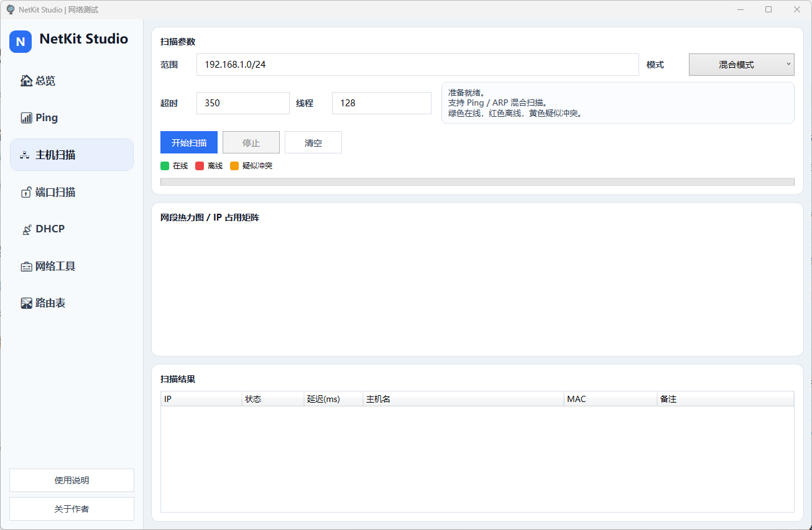Open the 关于作者 about page

[x=72, y=509]
